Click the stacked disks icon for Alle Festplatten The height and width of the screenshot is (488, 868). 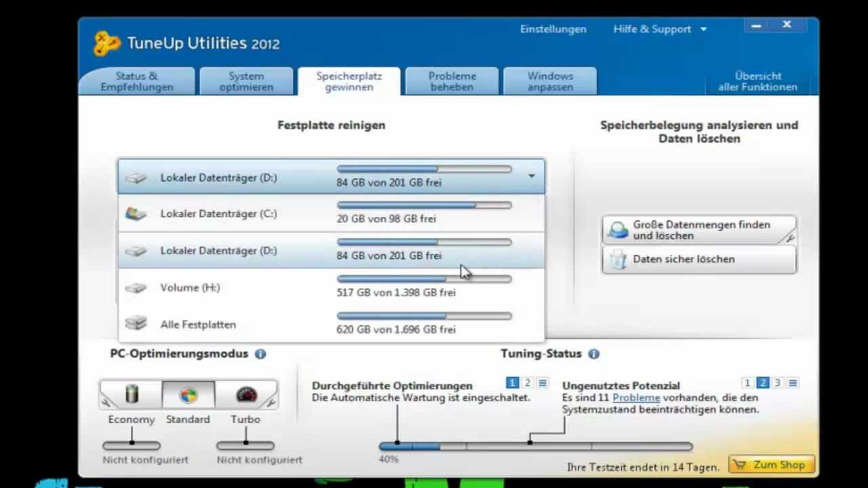(x=136, y=323)
